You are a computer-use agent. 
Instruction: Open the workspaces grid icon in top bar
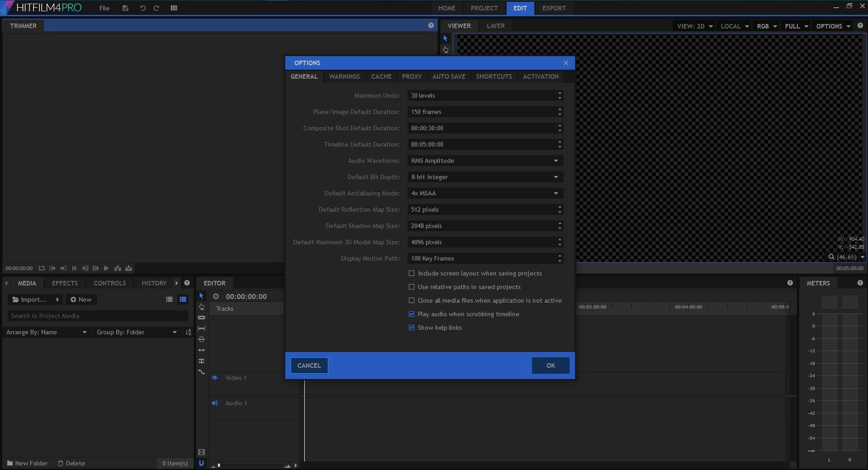174,8
